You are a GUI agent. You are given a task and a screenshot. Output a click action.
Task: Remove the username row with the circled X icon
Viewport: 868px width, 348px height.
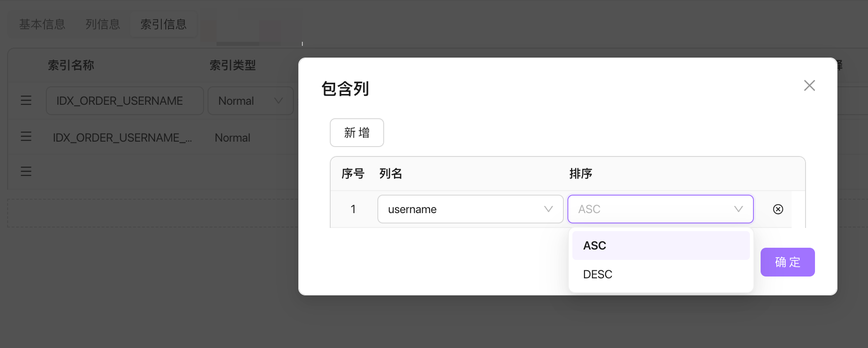point(778,209)
